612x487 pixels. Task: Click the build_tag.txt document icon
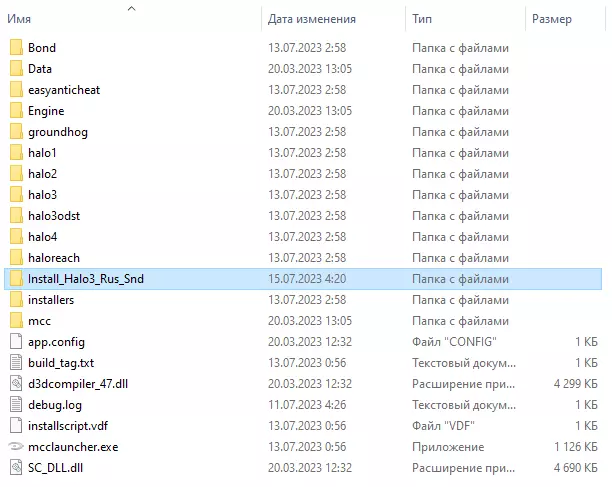[16, 363]
